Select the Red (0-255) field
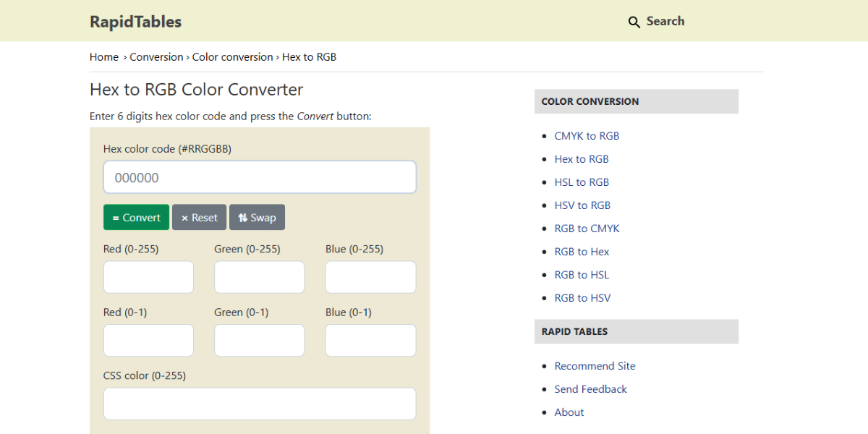The width and height of the screenshot is (868, 434). 148,277
